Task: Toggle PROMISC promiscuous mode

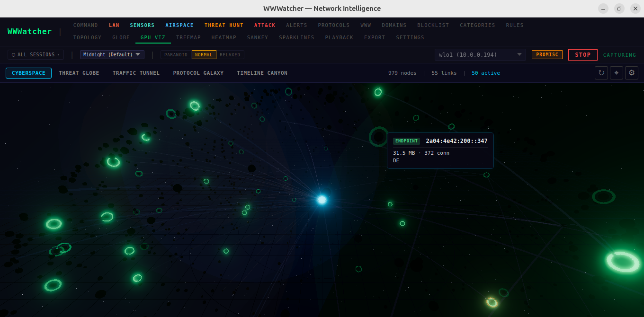Action: (547, 55)
